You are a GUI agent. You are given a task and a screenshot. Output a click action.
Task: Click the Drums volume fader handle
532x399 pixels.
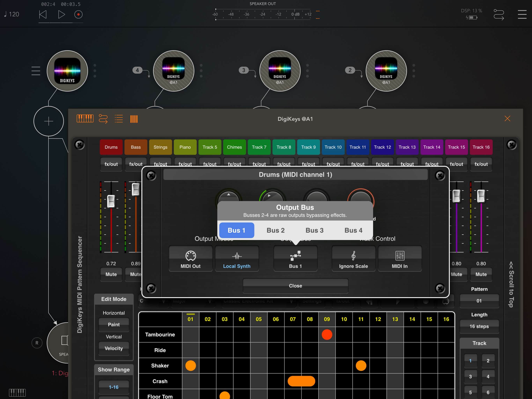pyautogui.click(x=111, y=201)
